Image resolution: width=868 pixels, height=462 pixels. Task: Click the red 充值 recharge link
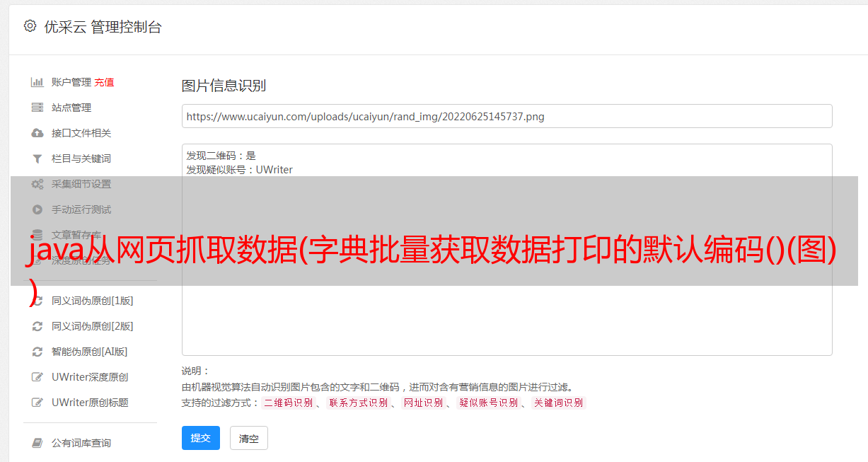pos(104,82)
